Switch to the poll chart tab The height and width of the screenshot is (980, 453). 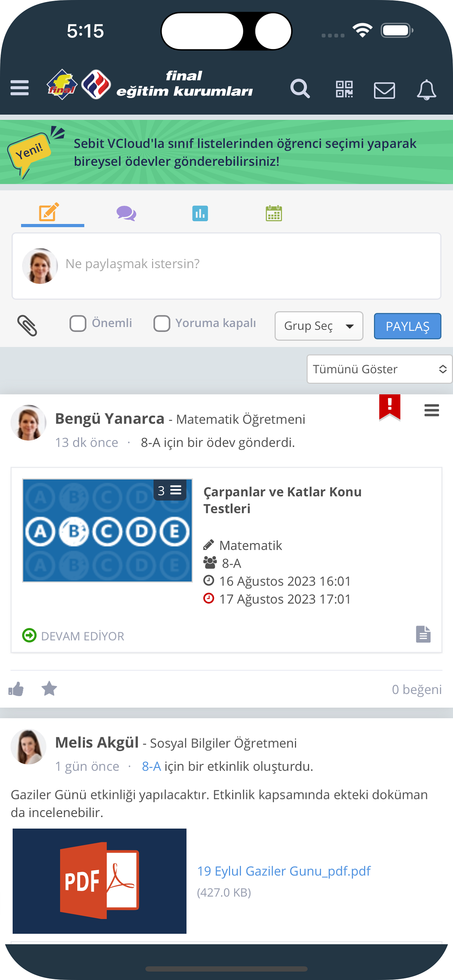[200, 213]
